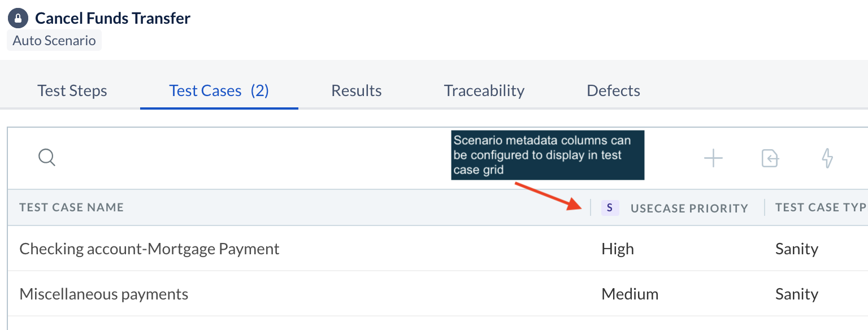Viewport: 868px width, 330px height.
Task: Open the Results tab
Action: point(356,91)
